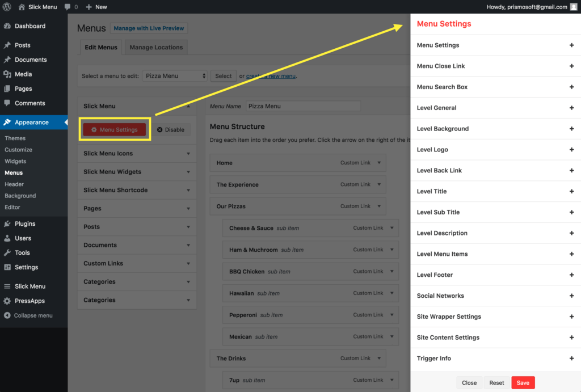Expand the Cheese & Sauce sub item

pyautogui.click(x=393, y=226)
